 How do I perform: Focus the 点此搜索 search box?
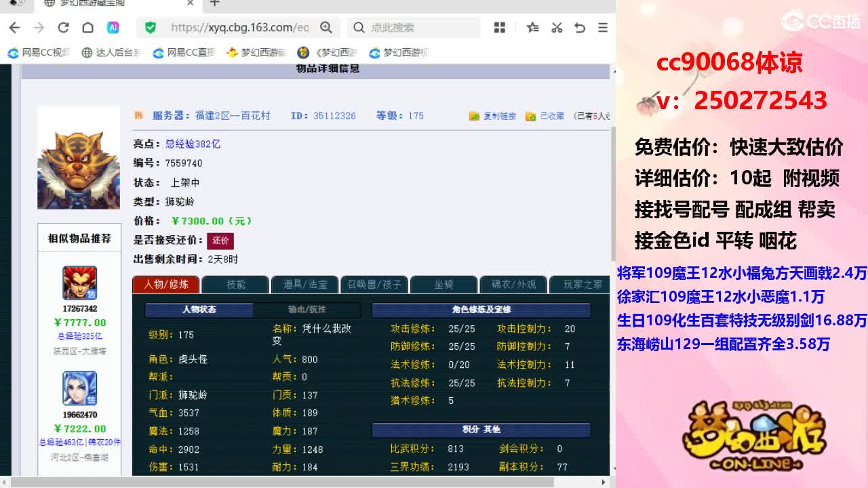(x=414, y=28)
